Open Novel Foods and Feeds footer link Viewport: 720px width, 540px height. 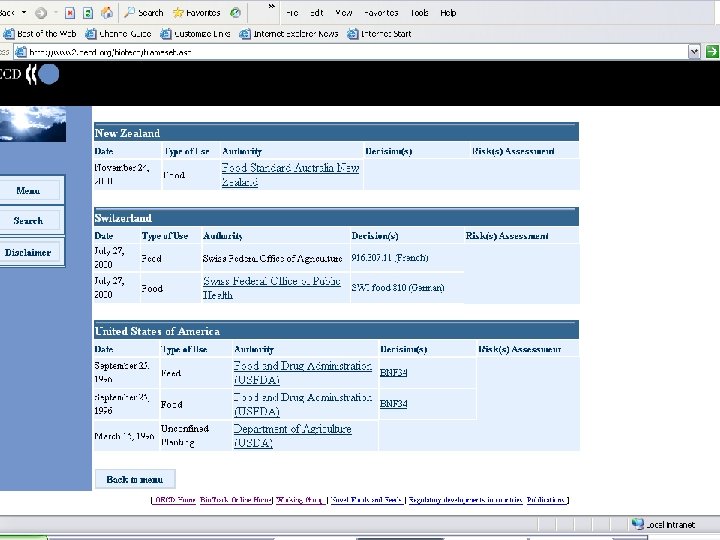point(366,500)
